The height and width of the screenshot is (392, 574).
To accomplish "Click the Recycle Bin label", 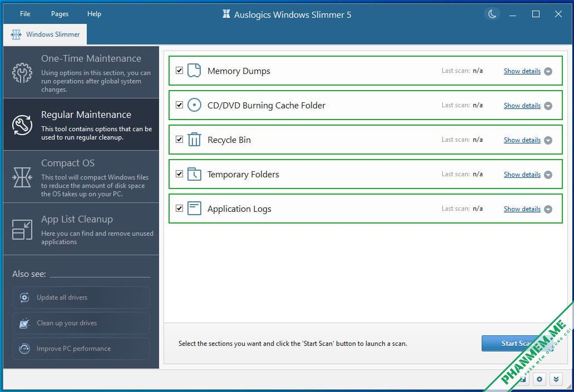I will tap(229, 140).
